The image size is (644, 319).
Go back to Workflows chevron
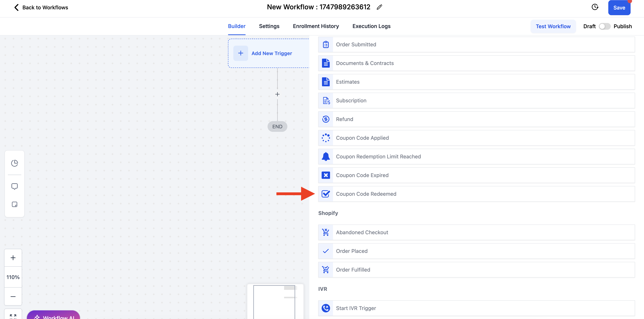click(x=16, y=7)
